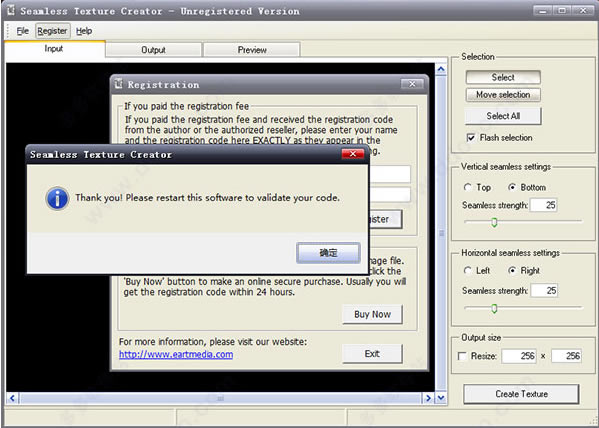Click the blue information icon in the message box

tap(57, 198)
